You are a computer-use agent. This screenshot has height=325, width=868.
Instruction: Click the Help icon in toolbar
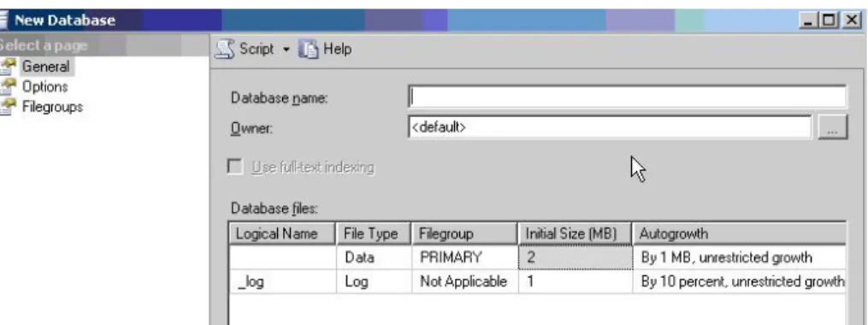[308, 50]
